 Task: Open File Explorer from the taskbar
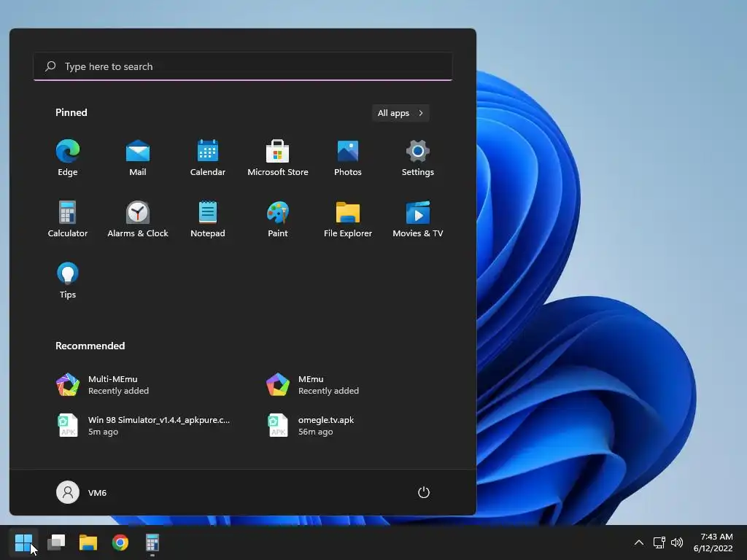(88, 542)
